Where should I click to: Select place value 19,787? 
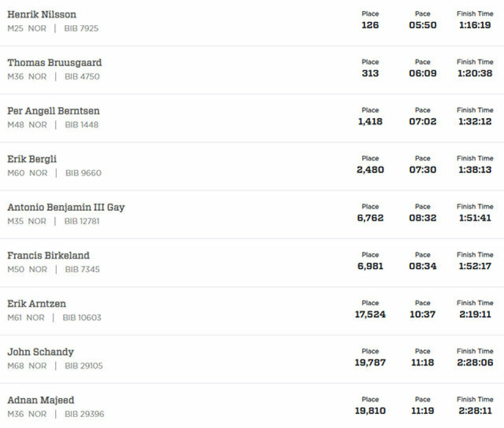click(370, 362)
